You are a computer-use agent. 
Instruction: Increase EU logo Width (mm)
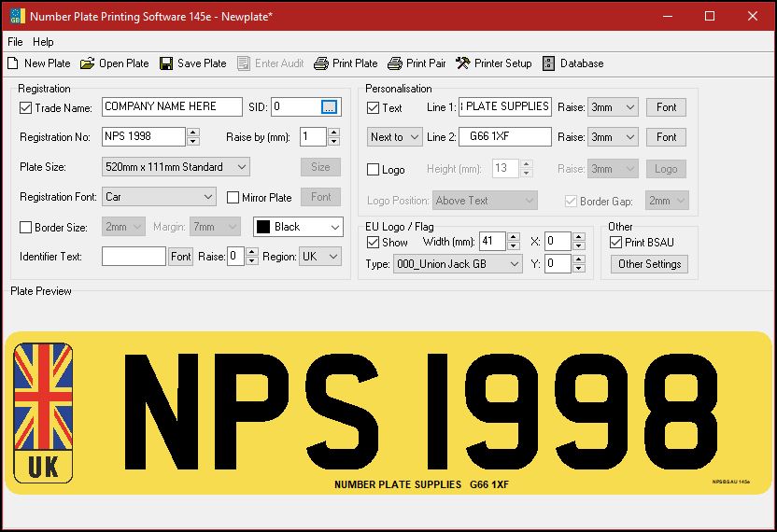[514, 237]
